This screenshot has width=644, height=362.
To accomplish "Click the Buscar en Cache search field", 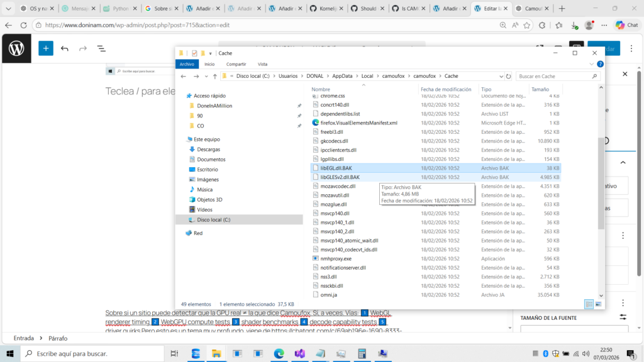I will click(x=553, y=76).
